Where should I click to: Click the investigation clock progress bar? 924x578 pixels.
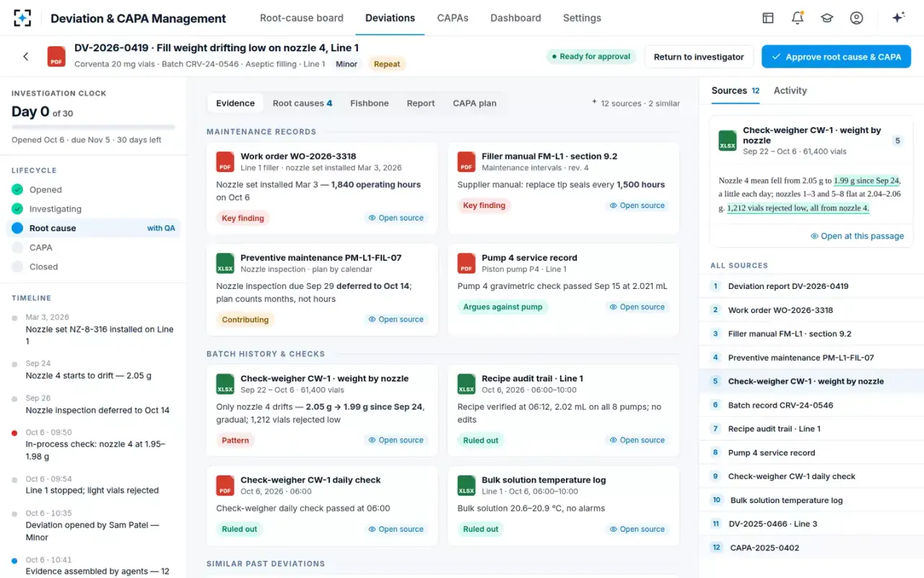coord(93,127)
